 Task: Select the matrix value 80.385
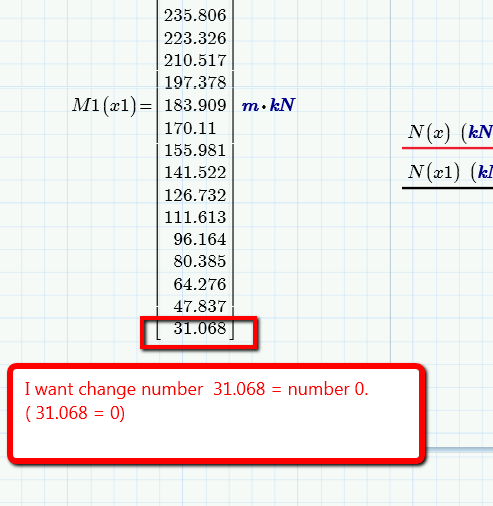(200, 261)
